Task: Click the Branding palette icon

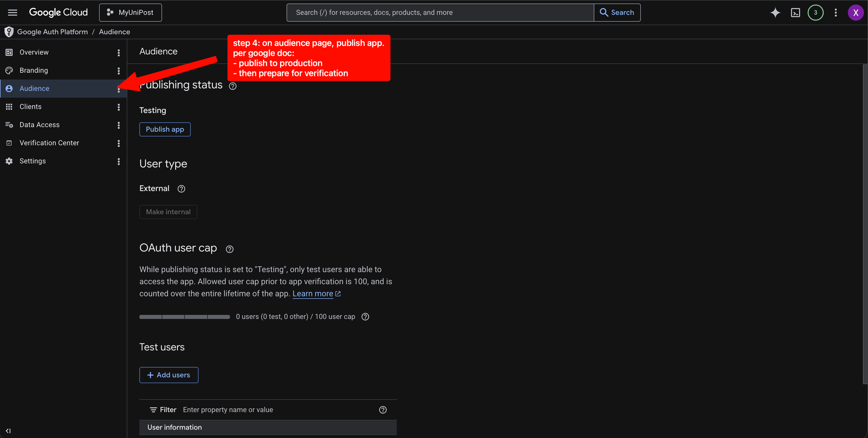Action: coord(9,70)
